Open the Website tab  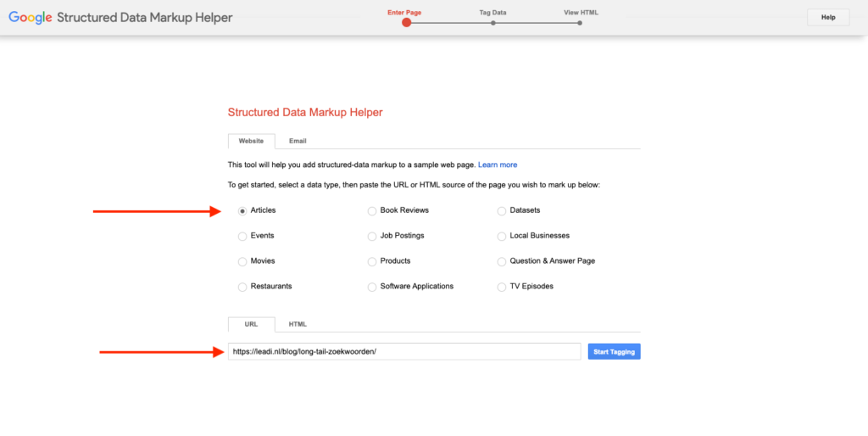point(251,142)
